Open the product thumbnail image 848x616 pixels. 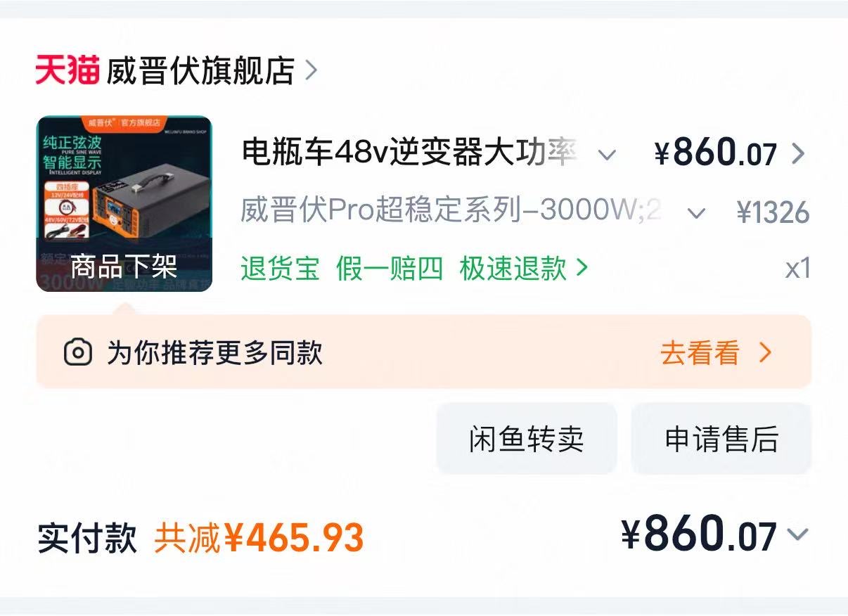pos(124,203)
